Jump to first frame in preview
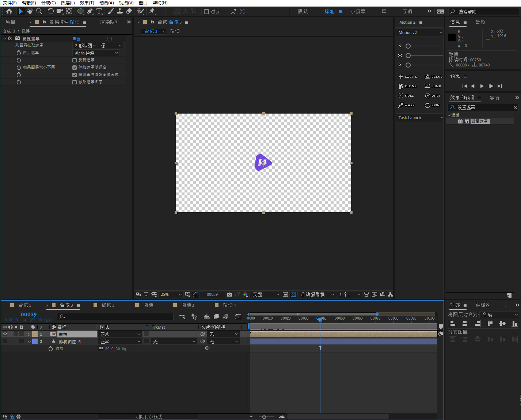This screenshot has height=420, width=521. (464, 86)
